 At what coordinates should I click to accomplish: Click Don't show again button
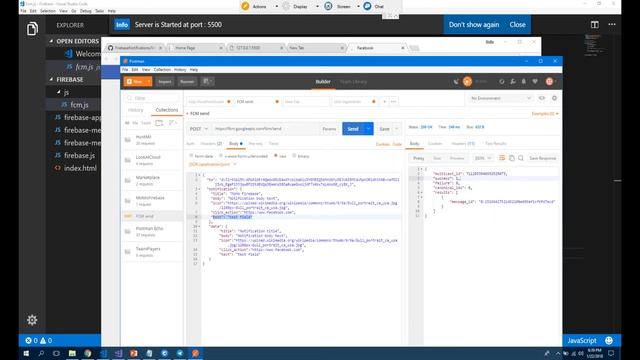(474, 24)
